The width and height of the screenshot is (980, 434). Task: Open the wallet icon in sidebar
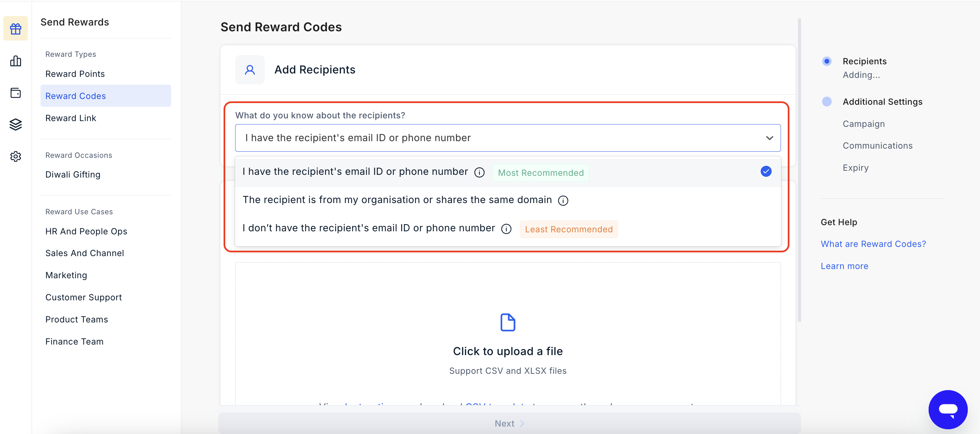point(16,93)
